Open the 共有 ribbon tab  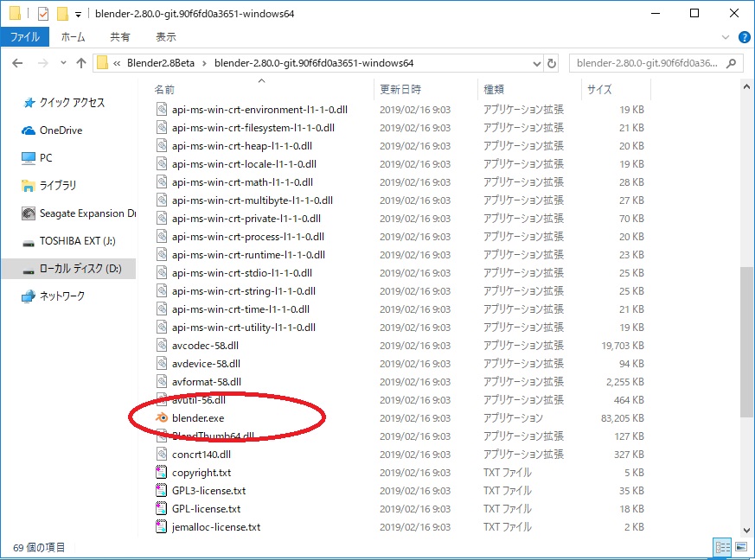120,37
